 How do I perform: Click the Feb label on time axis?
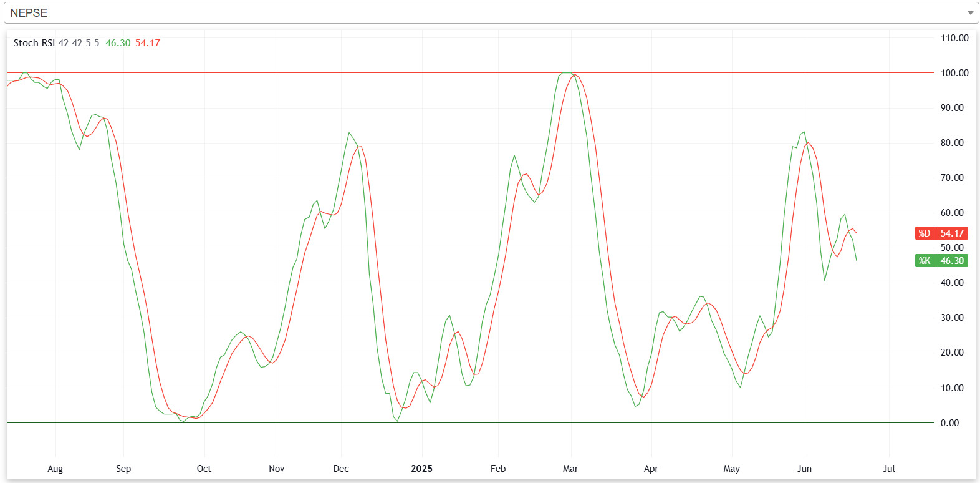[x=498, y=469]
